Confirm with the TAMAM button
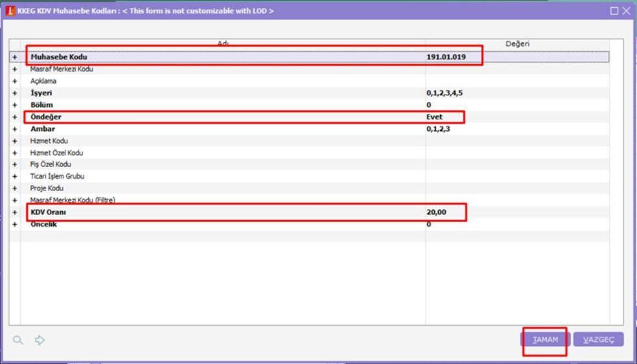The image size is (637, 364). point(545,339)
